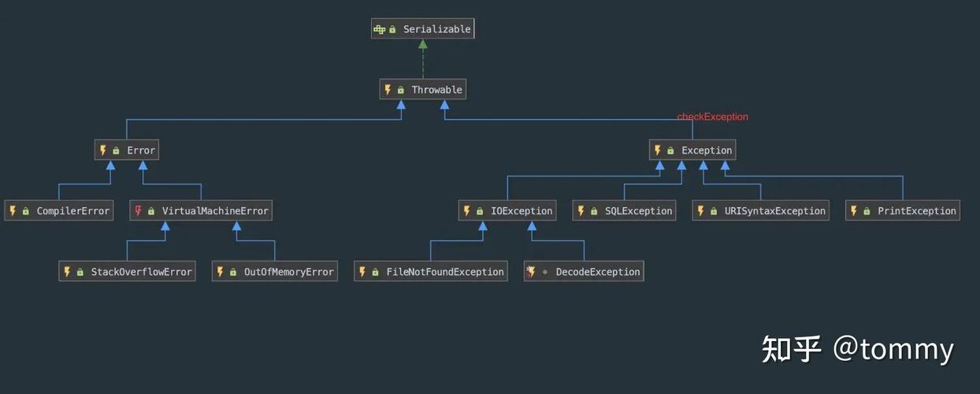Click the Zhihu @tommy watermark
Viewport: 980px width, 394px height.
[x=857, y=348]
